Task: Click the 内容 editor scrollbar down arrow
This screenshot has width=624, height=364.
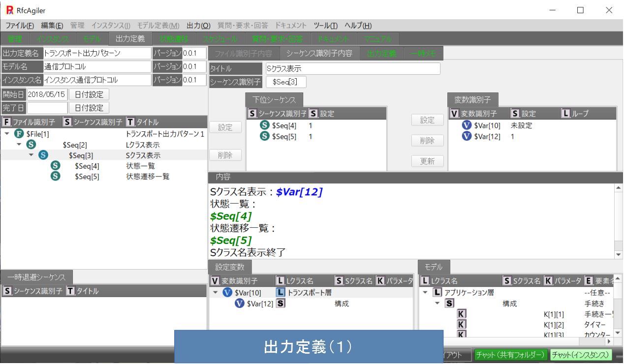Action: pos(619,254)
